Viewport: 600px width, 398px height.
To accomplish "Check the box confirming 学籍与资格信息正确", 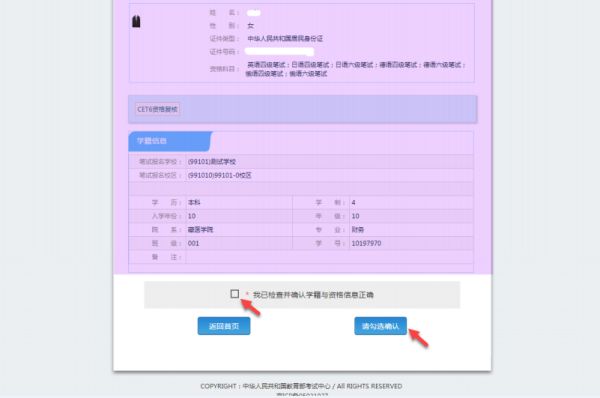I will click(x=235, y=294).
